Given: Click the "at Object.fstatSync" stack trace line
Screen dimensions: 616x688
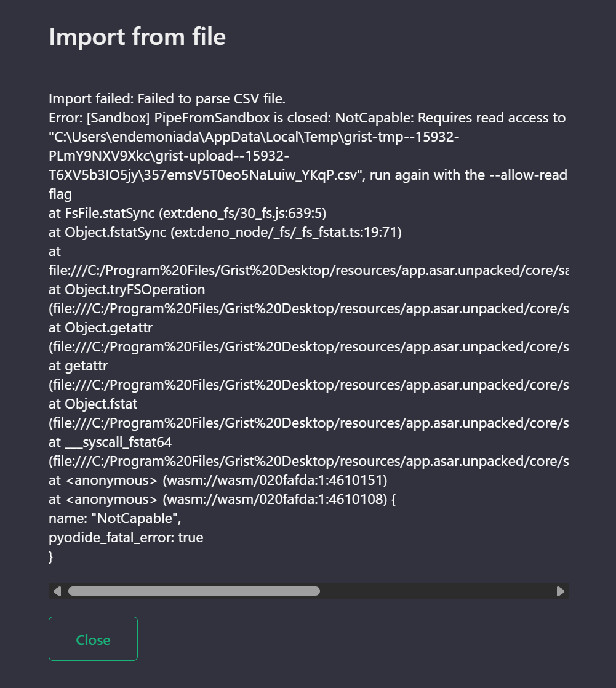Looking at the screenshot, I should 225,232.
